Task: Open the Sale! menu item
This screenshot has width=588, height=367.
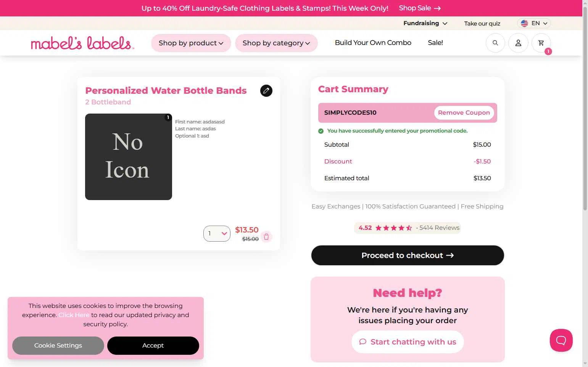Action: pyautogui.click(x=435, y=43)
